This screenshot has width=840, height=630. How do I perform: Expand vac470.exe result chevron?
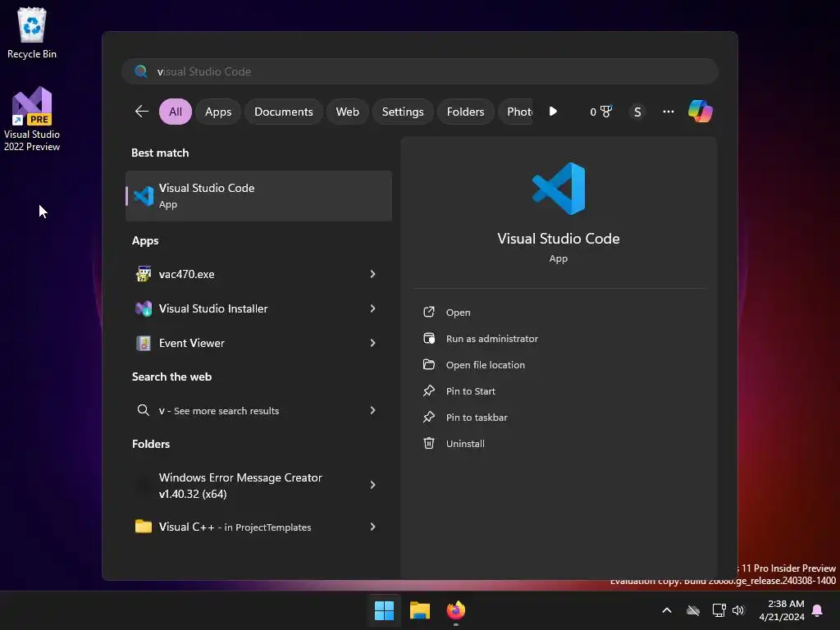click(373, 274)
